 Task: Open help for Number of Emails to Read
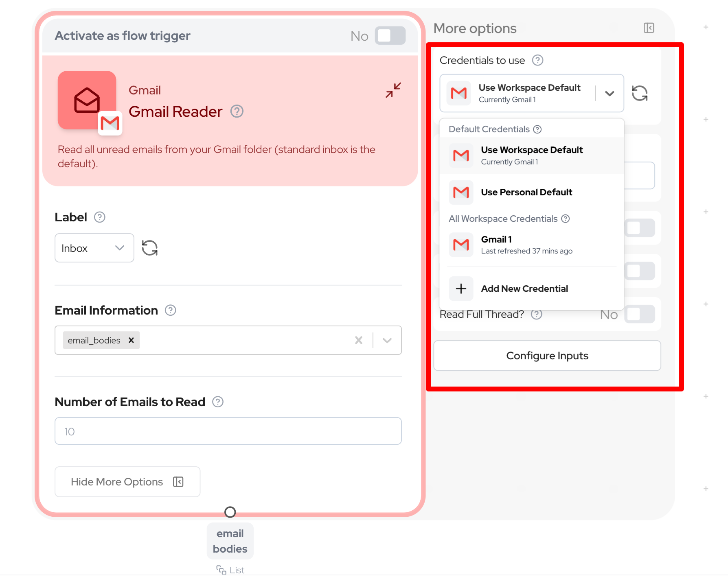tap(218, 402)
